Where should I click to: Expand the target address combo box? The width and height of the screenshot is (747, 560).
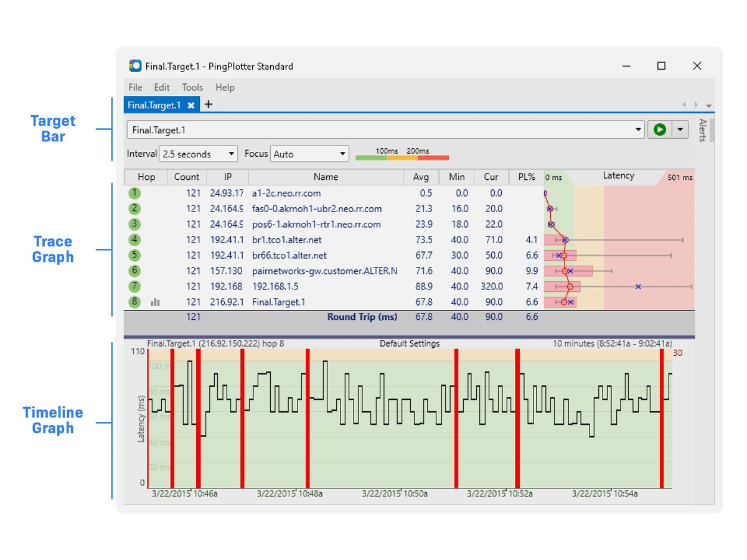[638, 129]
